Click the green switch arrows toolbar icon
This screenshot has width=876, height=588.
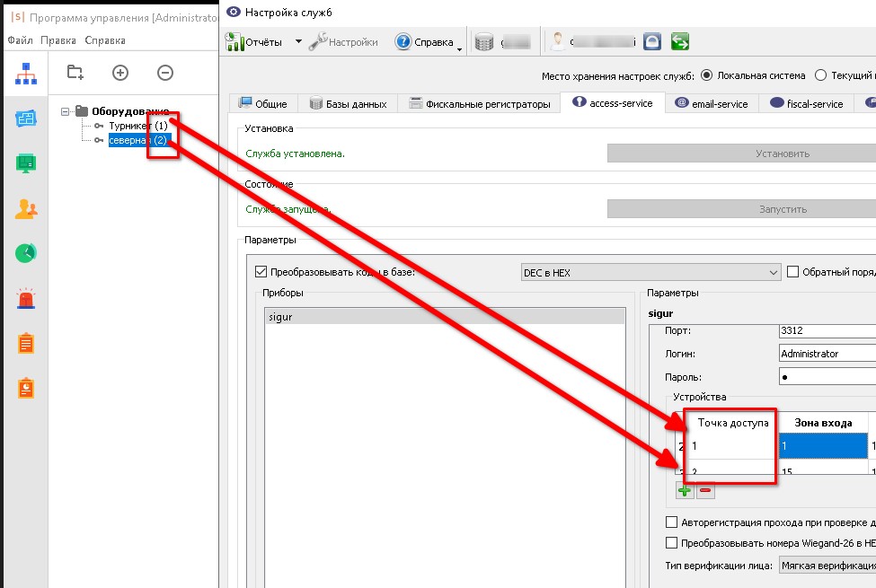click(x=680, y=41)
